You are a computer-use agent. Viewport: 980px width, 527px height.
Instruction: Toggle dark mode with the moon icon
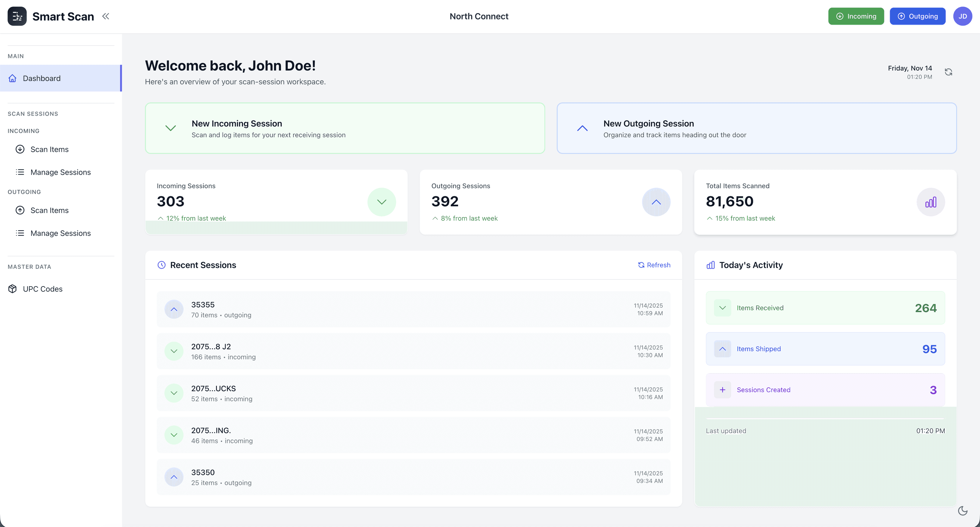[x=962, y=511]
